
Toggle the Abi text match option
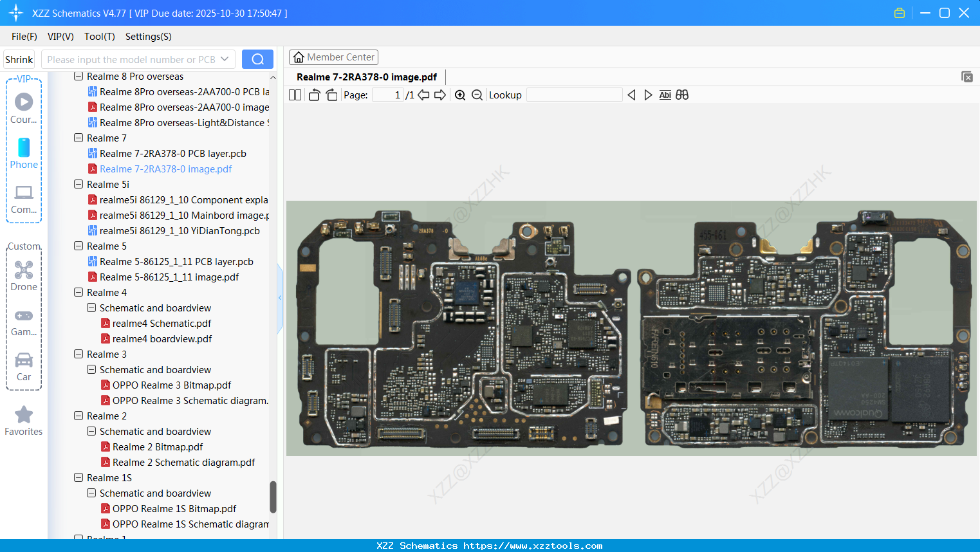tap(665, 95)
